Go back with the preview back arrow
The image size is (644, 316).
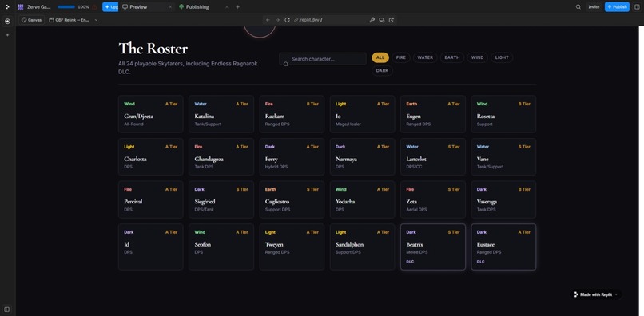(x=268, y=20)
